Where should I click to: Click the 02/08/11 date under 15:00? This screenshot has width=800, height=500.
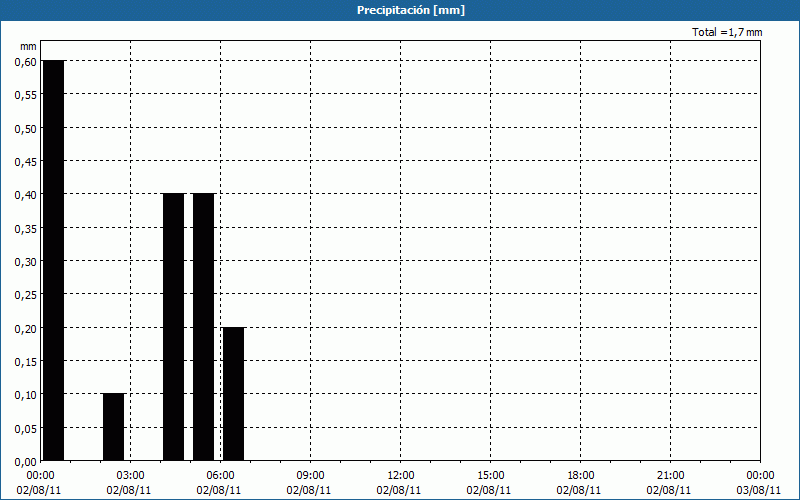(x=489, y=490)
